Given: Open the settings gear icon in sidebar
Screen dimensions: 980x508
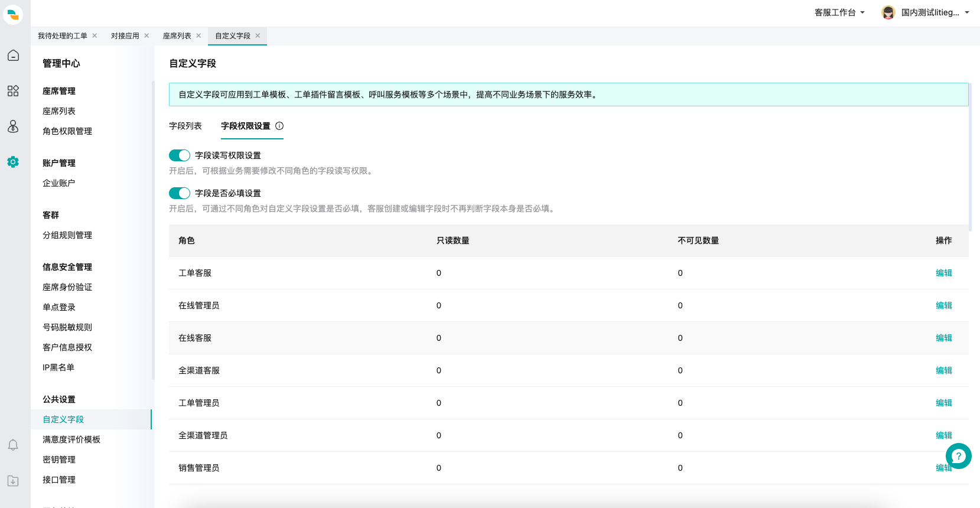Looking at the screenshot, I should [x=13, y=162].
